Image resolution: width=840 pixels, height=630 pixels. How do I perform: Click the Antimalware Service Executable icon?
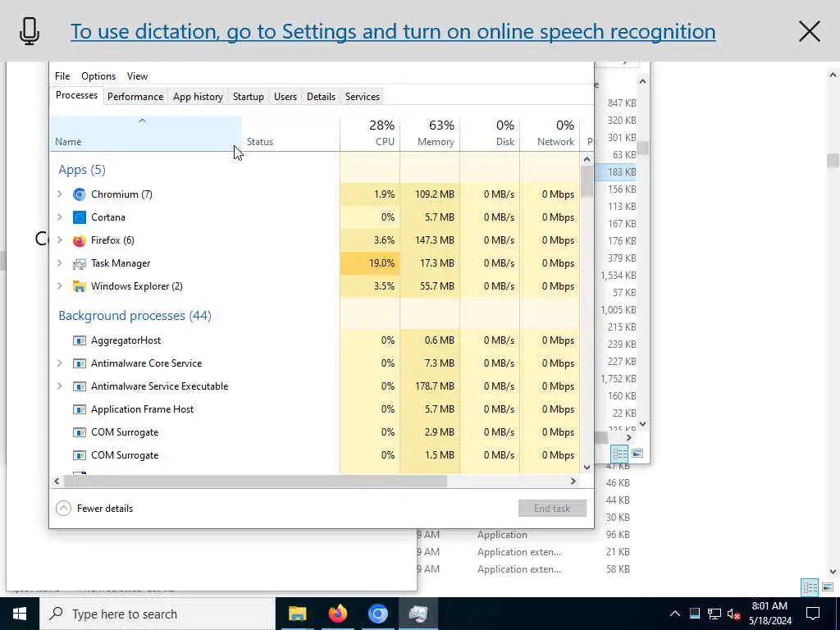point(80,387)
